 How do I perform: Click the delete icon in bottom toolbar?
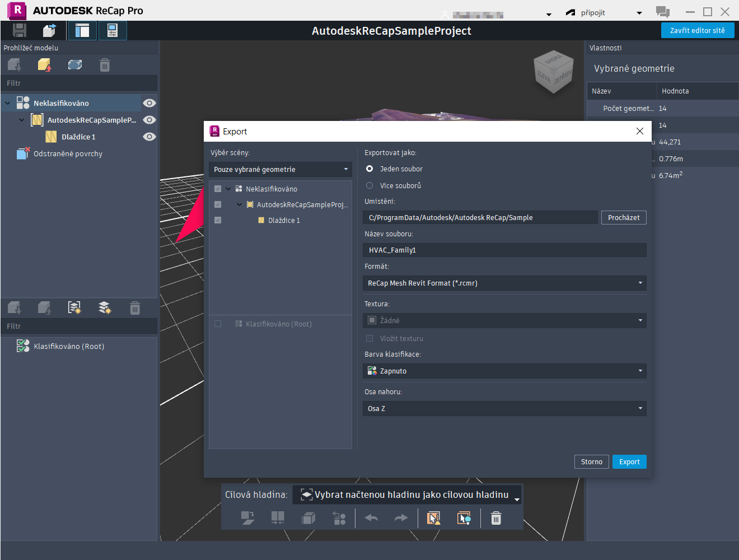pyautogui.click(x=496, y=518)
